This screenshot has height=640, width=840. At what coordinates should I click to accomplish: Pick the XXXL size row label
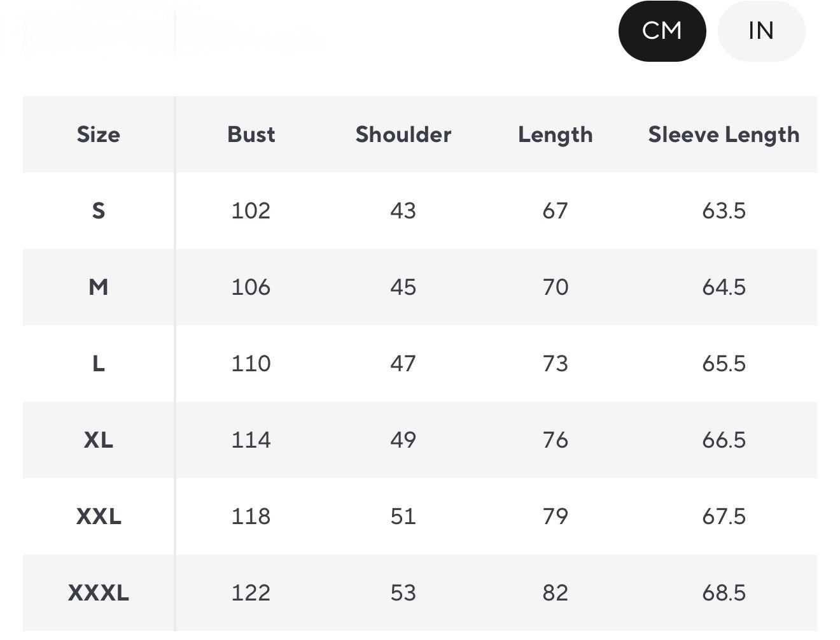(98, 593)
